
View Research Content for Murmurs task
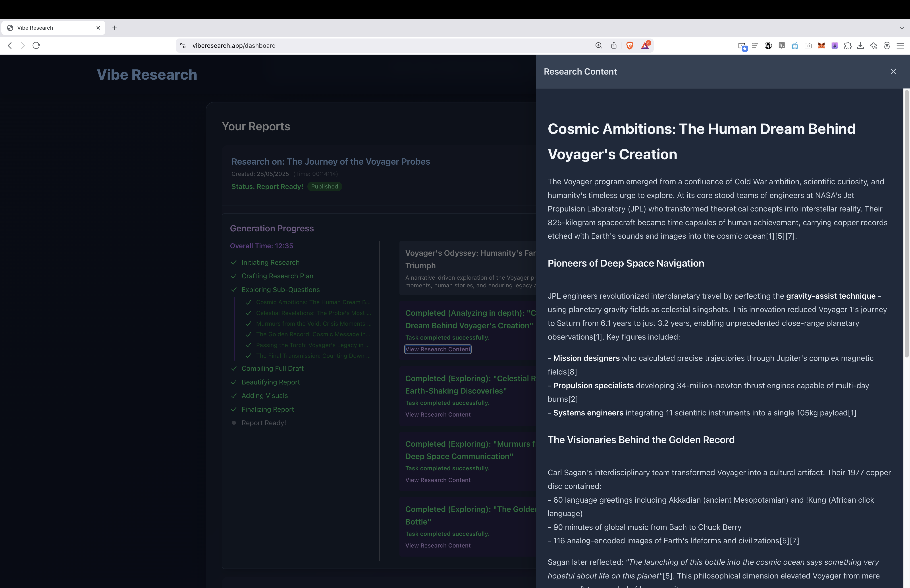click(438, 480)
